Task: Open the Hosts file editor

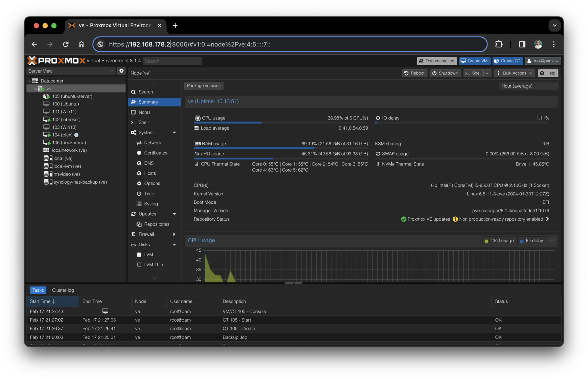Action: coord(150,173)
